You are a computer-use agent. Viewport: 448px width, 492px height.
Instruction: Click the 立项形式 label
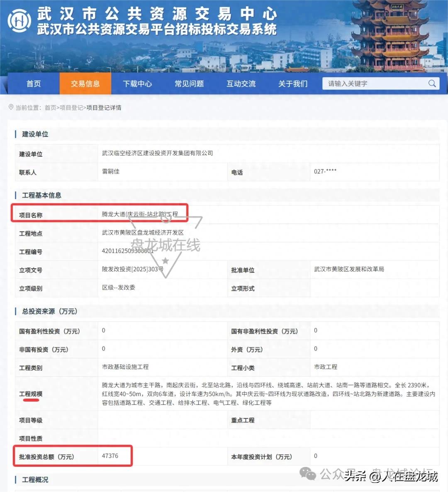(243, 289)
